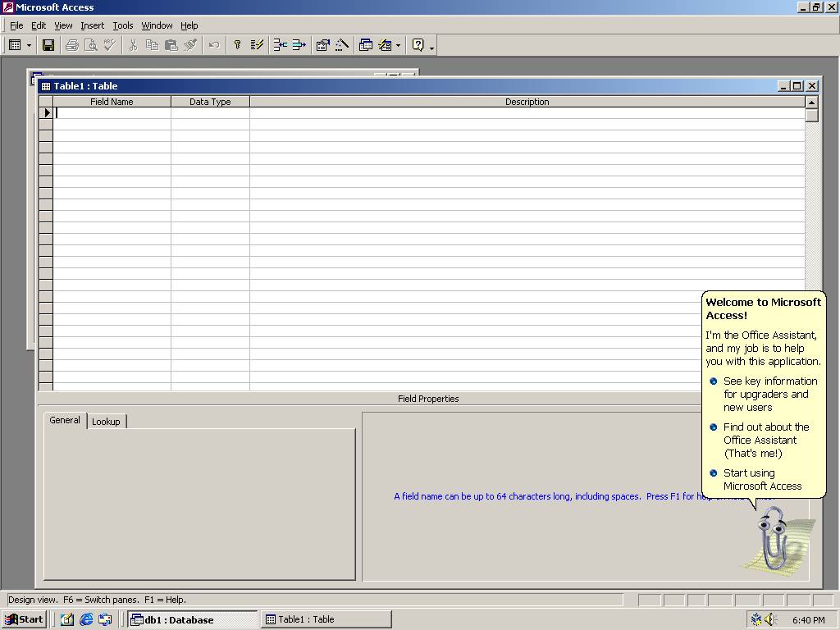Open the toolbar options arrow after Help
840x630 pixels.
[x=431, y=47]
